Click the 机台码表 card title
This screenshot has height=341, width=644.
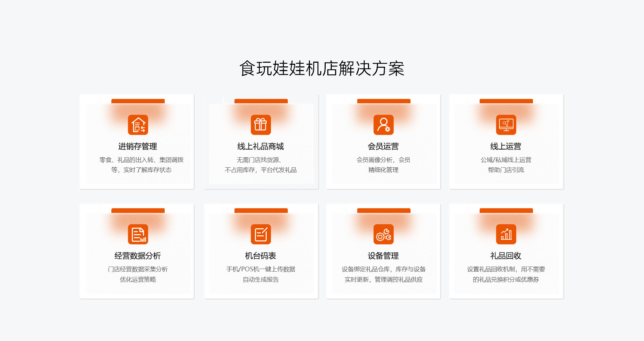coord(261,256)
